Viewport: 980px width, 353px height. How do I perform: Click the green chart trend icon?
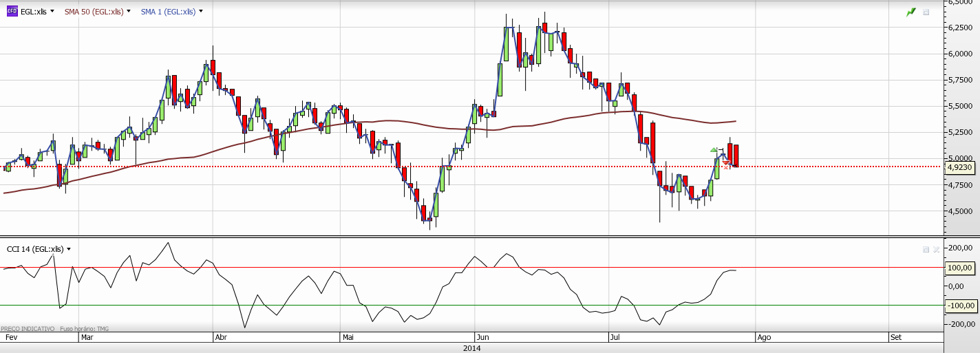pyautogui.click(x=911, y=12)
